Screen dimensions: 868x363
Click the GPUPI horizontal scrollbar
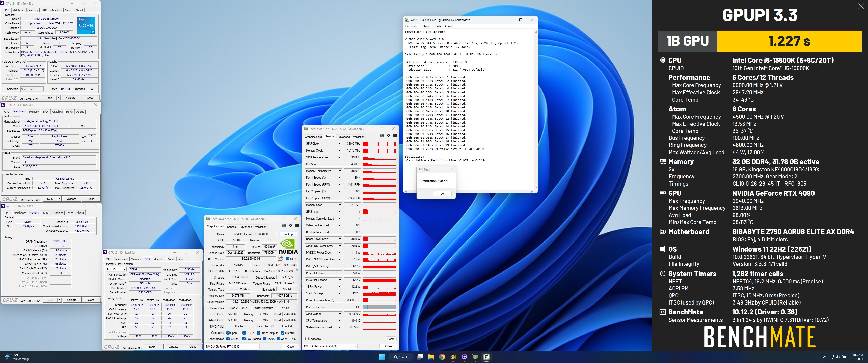(469, 191)
